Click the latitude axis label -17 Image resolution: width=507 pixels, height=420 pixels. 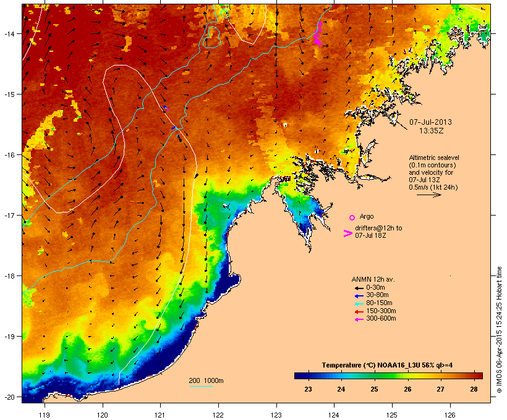point(9,216)
